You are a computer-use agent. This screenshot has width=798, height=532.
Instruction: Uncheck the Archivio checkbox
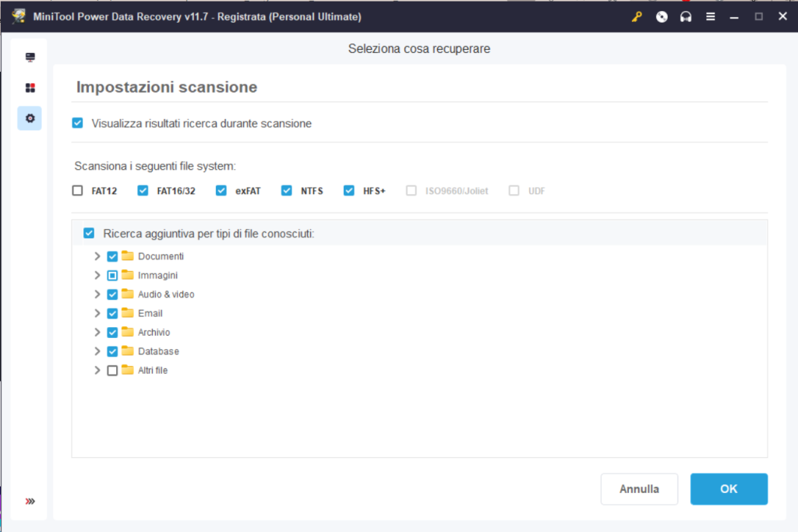pos(112,333)
